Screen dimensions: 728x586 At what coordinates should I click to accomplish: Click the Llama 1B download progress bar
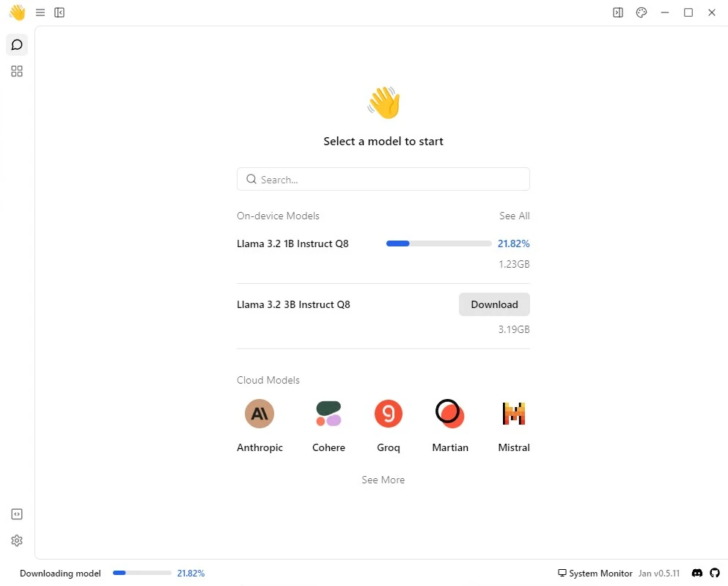438,243
